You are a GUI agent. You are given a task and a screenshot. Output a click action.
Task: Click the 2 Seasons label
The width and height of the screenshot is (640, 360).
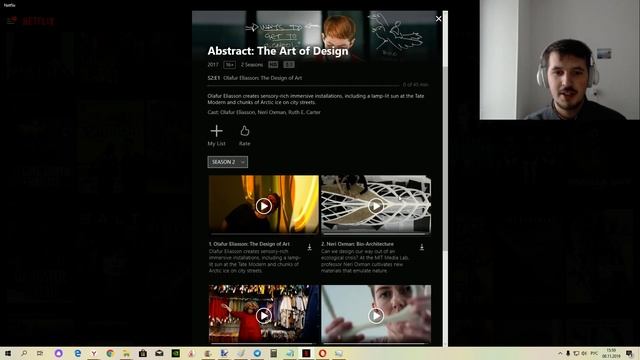pos(252,64)
